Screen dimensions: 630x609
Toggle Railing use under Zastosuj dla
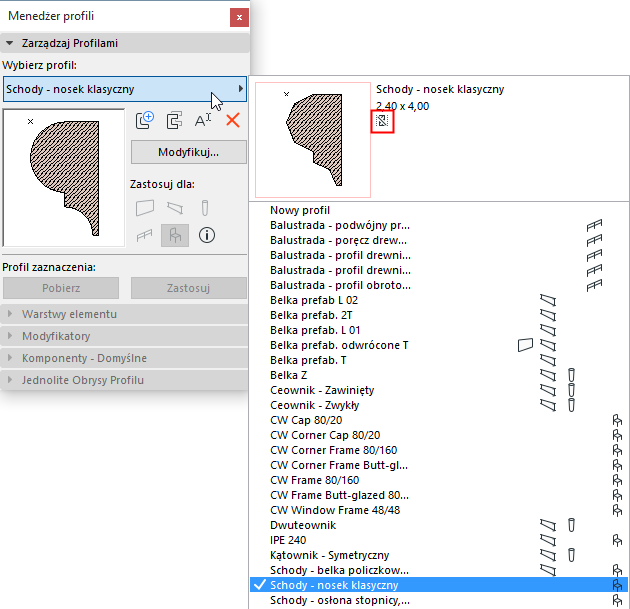145,235
